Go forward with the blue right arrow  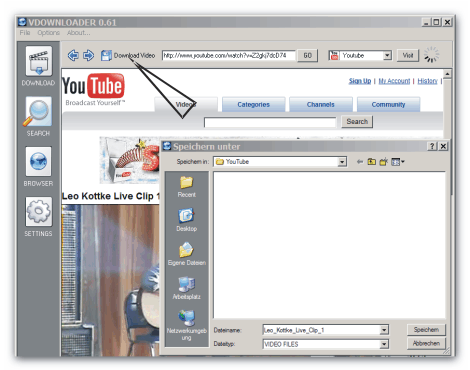(88, 55)
